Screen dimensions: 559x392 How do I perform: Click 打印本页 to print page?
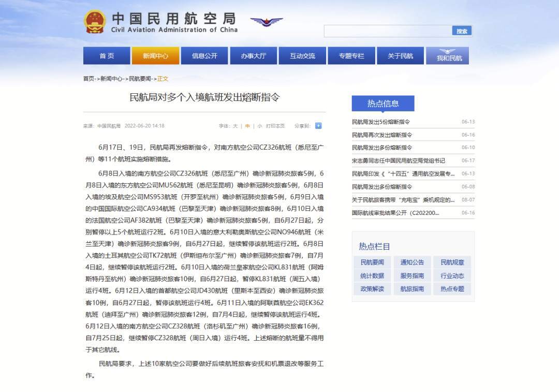pyautogui.click(x=275, y=126)
